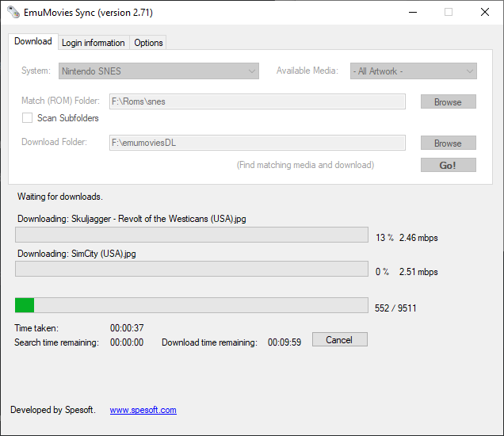This screenshot has height=436, width=504.
Task: Click the overall green progress bar
Action: [x=191, y=306]
